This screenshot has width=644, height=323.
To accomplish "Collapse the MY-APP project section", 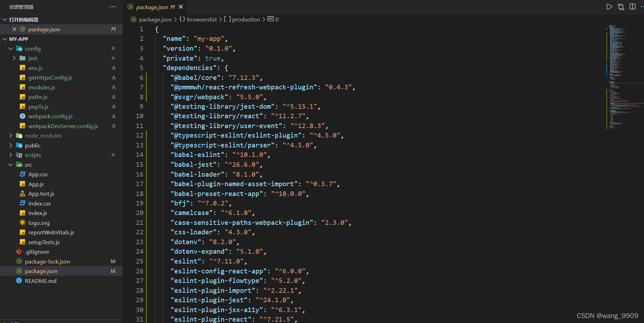I will coord(5,39).
